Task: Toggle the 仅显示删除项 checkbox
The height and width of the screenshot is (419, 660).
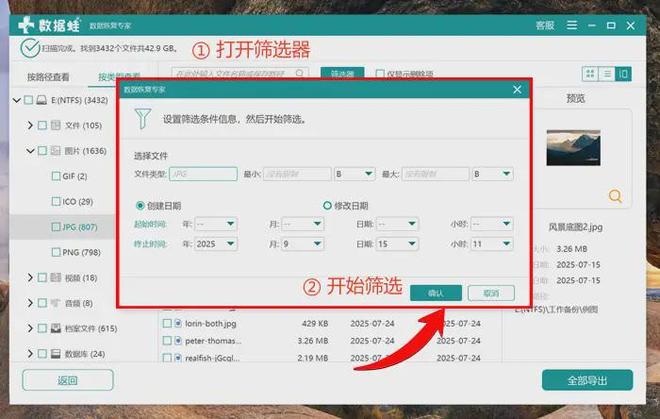Action: pyautogui.click(x=380, y=74)
